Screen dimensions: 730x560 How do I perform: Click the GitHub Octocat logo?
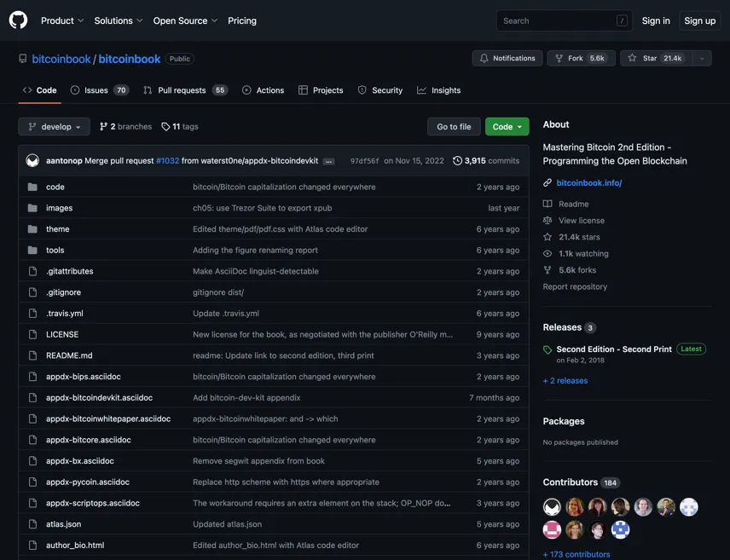pyautogui.click(x=18, y=20)
